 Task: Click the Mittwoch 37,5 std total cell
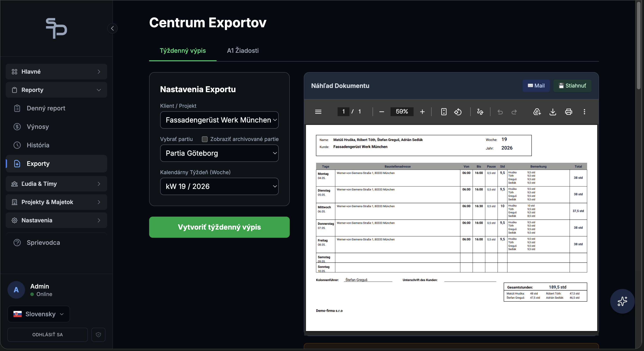(578, 211)
